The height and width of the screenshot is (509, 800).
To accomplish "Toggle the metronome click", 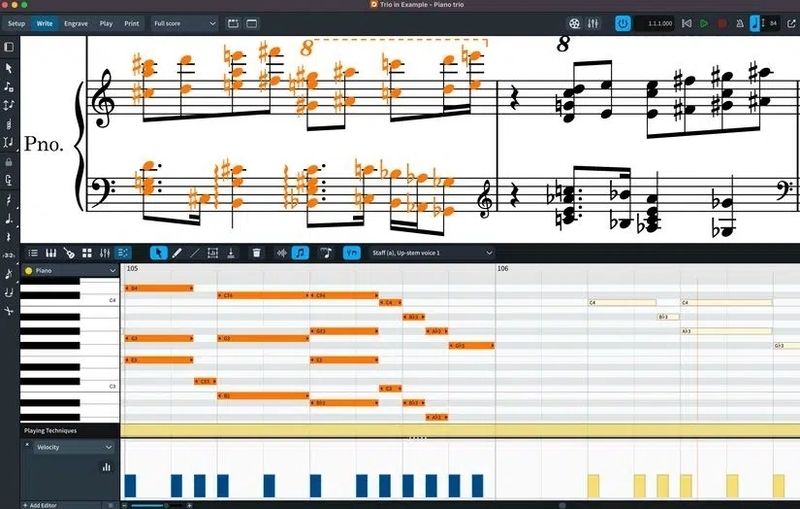I will pyautogui.click(x=739, y=23).
